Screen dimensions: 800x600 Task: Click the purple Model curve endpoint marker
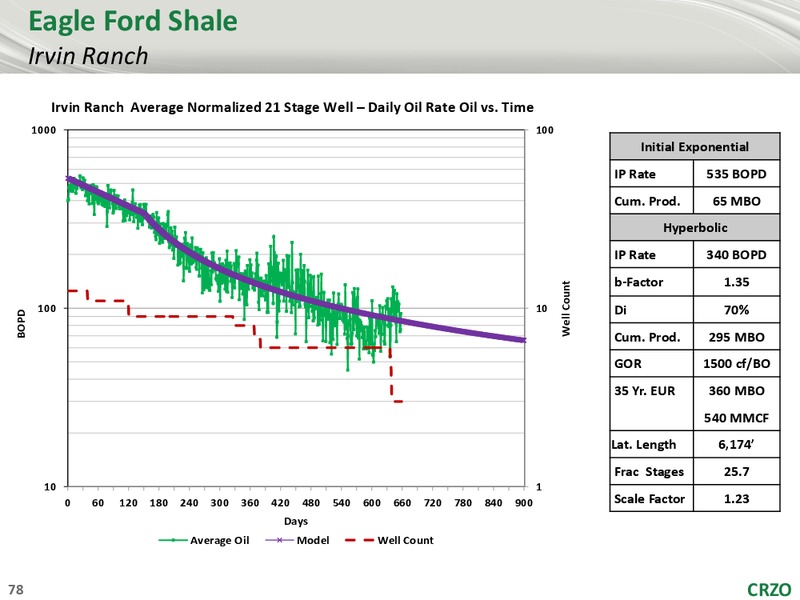(523, 340)
